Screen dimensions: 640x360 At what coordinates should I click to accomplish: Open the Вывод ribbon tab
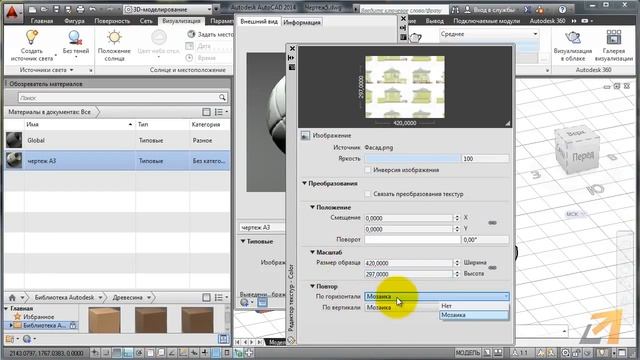pyautogui.click(x=434, y=21)
